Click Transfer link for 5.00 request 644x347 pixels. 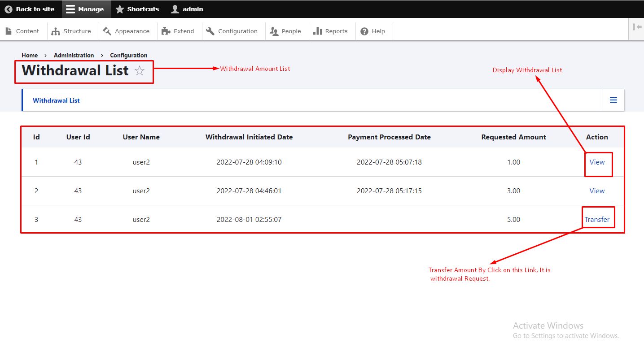pos(597,220)
